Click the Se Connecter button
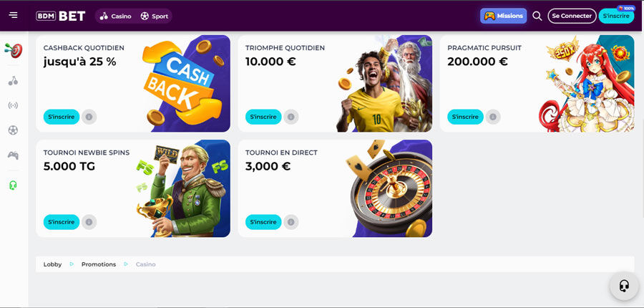 pos(572,16)
